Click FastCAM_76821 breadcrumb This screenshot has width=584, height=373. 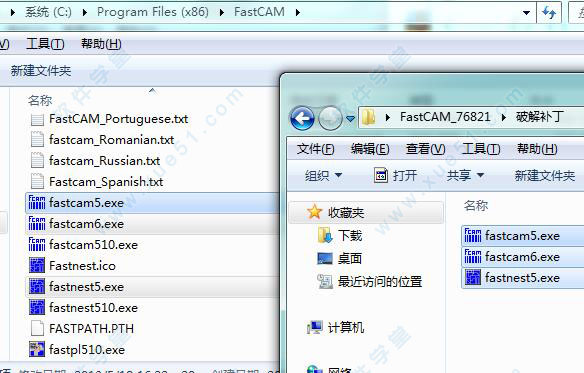pyautogui.click(x=445, y=117)
